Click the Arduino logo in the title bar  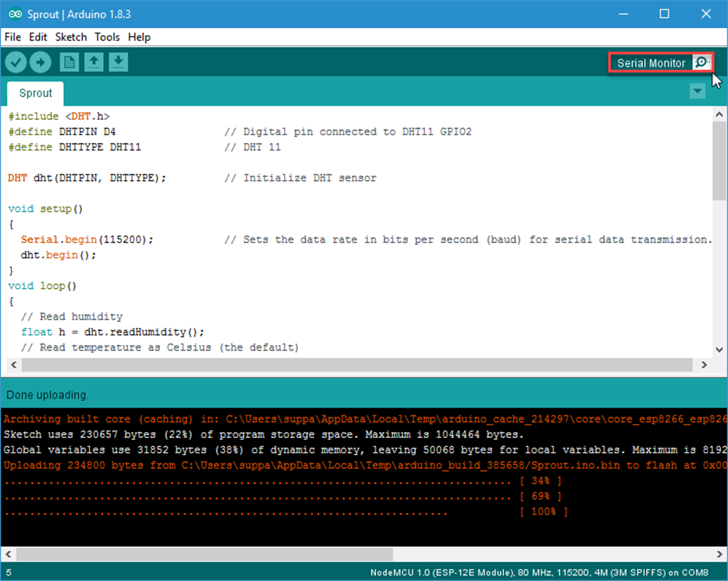point(15,14)
